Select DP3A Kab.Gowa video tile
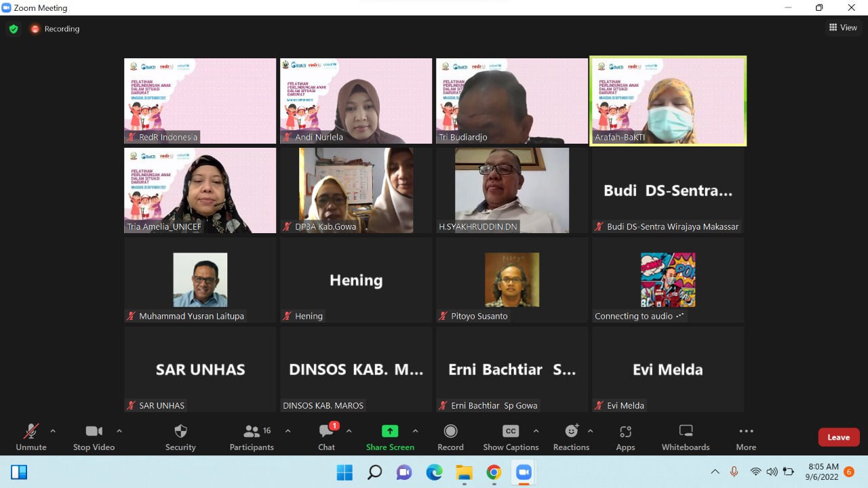Viewport: 868px width, 488px height. pos(356,190)
